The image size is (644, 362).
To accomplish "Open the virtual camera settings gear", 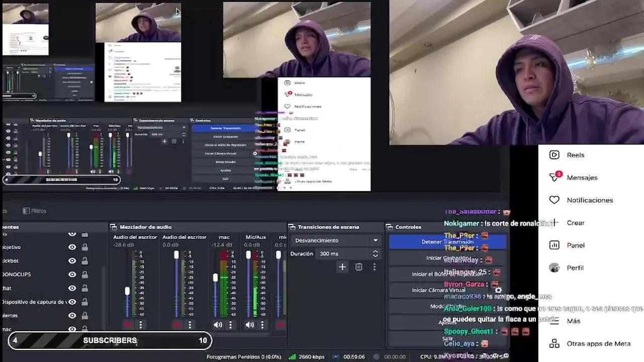I will (498, 291).
